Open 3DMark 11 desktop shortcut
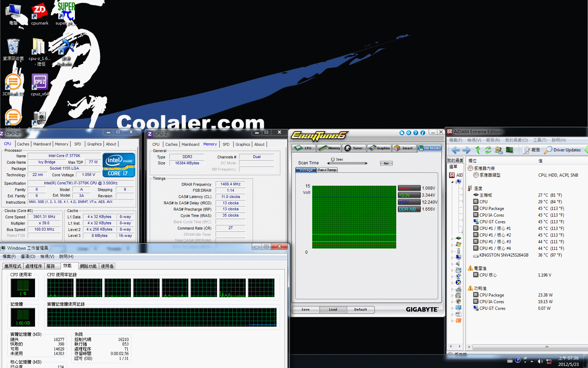The height and width of the screenshot is (368, 588). click(x=13, y=85)
